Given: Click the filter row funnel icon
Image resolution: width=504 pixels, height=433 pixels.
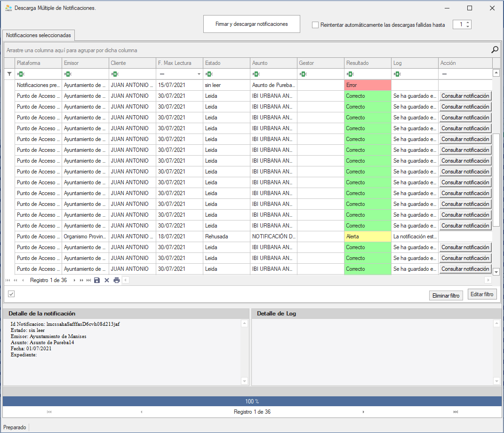Looking at the screenshot, I should tap(9, 74).
